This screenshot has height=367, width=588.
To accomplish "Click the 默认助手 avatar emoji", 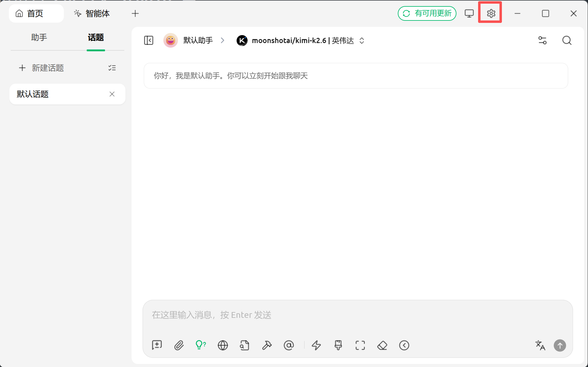I will coord(171,40).
